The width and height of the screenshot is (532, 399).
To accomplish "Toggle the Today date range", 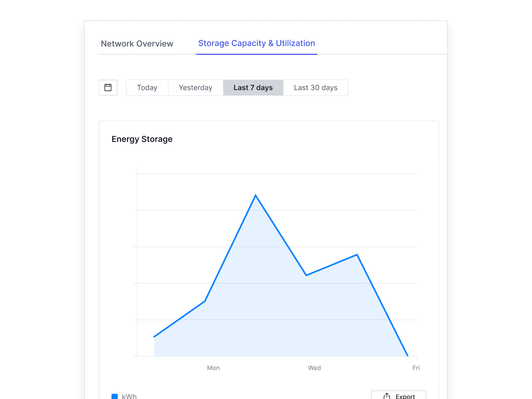I will pyautogui.click(x=147, y=87).
